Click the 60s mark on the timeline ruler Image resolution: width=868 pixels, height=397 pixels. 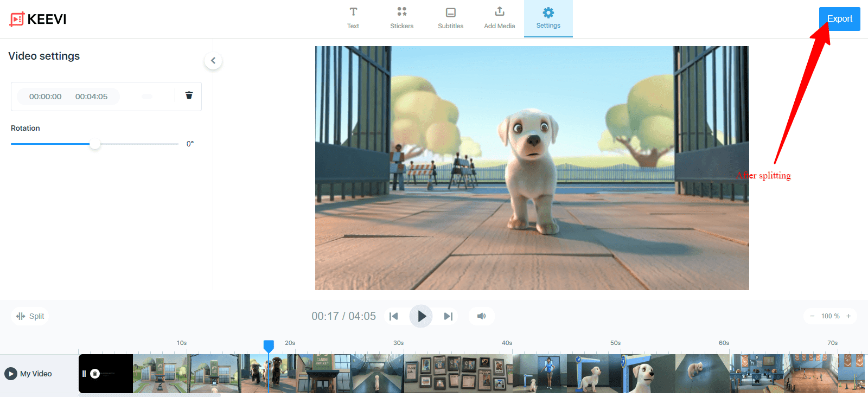(724, 343)
